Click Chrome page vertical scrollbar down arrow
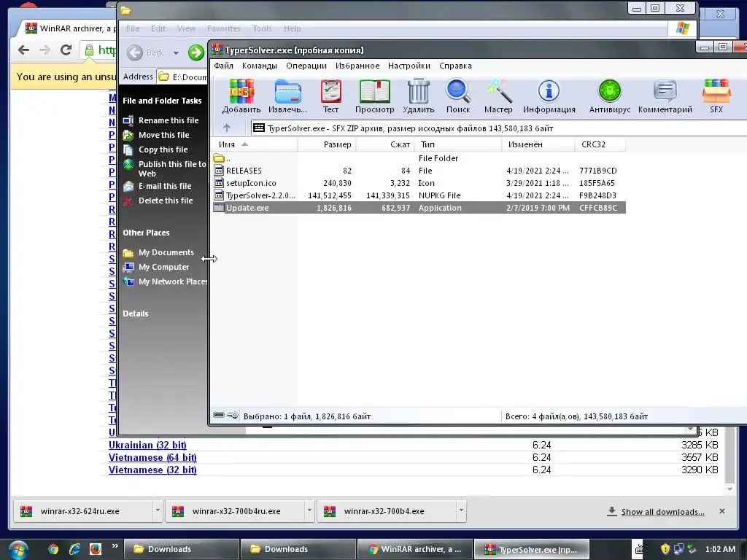This screenshot has width=747, height=560. pyautogui.click(x=729, y=489)
